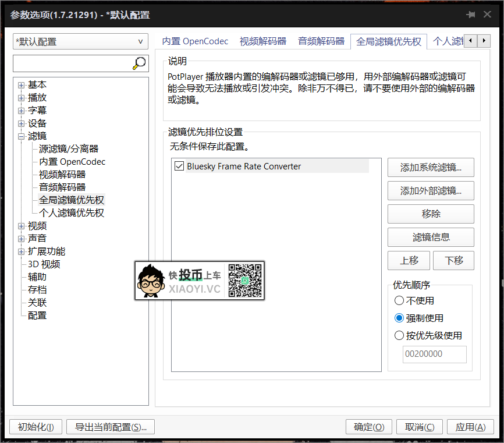The height and width of the screenshot is (443, 504).
Task: Select 设备 category label
Action: pos(37,123)
